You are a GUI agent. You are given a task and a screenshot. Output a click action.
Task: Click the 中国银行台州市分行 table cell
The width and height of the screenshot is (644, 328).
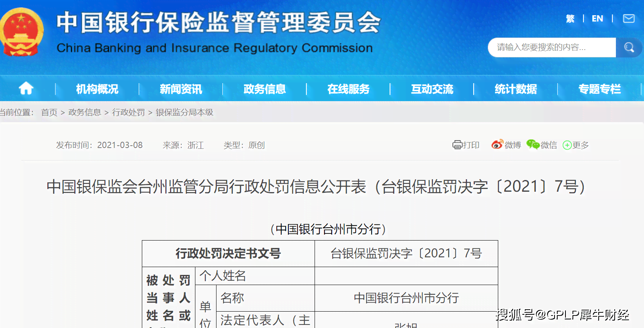pos(406,298)
